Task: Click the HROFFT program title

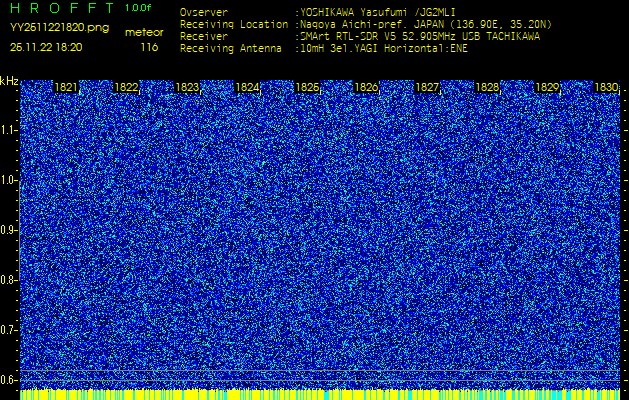Action: coord(64,8)
